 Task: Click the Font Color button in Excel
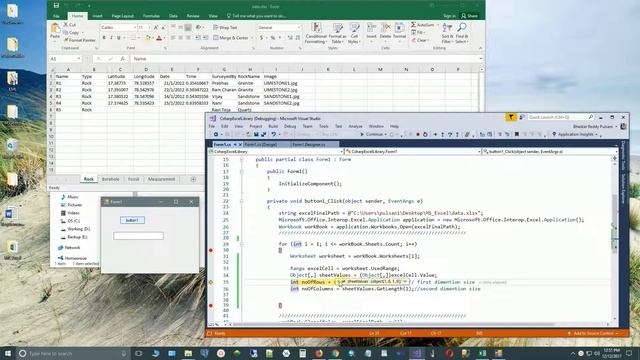tap(159, 38)
